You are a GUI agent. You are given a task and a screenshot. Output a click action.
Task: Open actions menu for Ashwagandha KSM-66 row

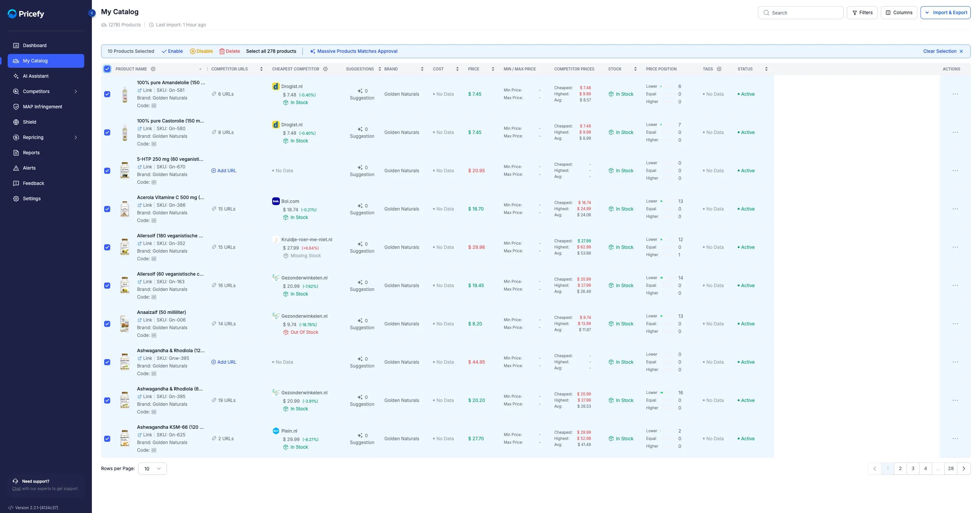(955, 439)
